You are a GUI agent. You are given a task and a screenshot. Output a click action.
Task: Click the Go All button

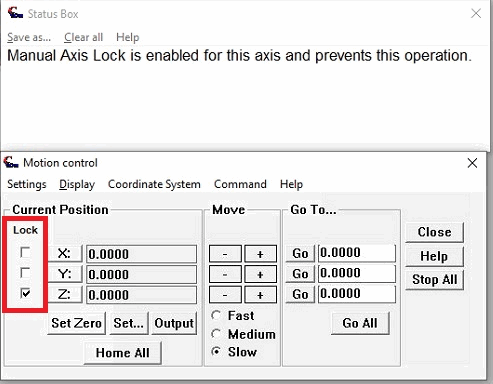pos(360,323)
